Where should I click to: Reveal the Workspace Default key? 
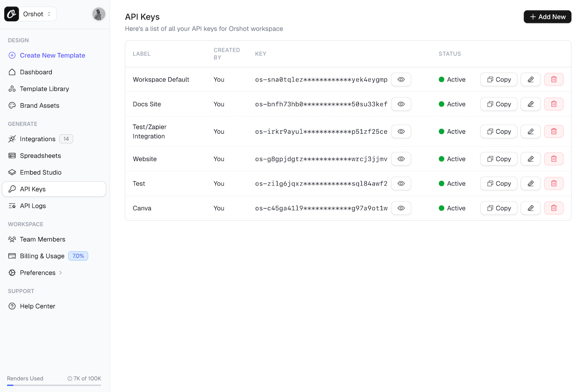(401, 79)
